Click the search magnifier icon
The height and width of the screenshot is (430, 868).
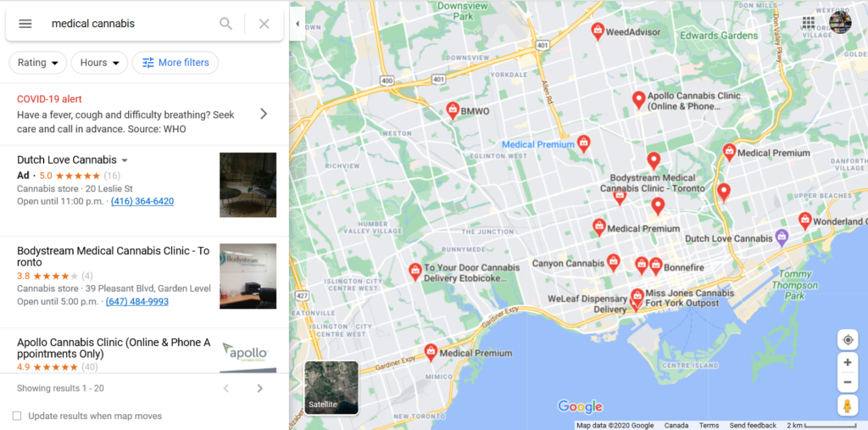coord(225,24)
